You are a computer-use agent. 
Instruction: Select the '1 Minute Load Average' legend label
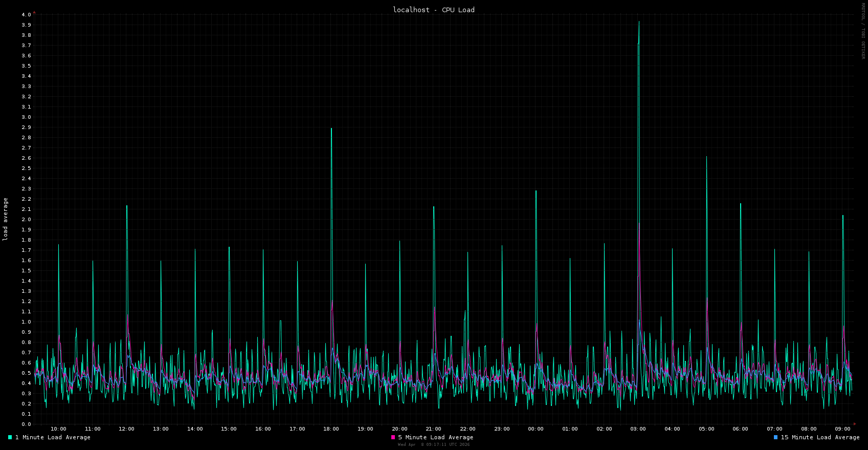tap(53, 437)
